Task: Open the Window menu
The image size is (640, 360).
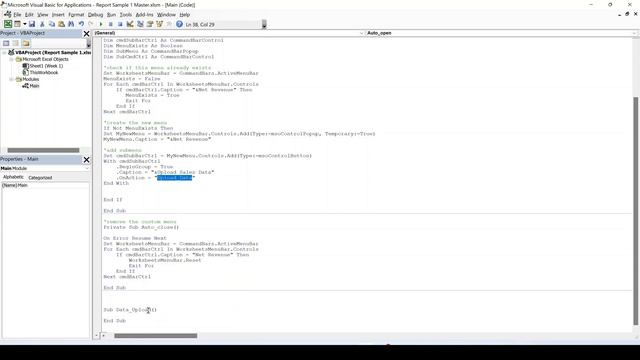Action: point(166,15)
